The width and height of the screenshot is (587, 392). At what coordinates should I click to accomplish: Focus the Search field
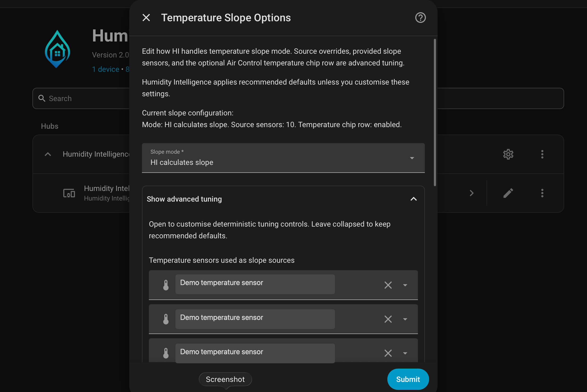(x=298, y=98)
